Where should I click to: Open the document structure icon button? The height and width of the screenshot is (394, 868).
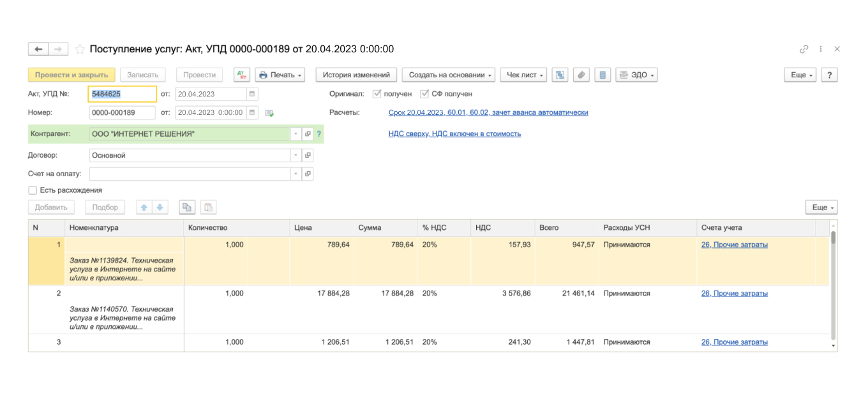point(560,75)
